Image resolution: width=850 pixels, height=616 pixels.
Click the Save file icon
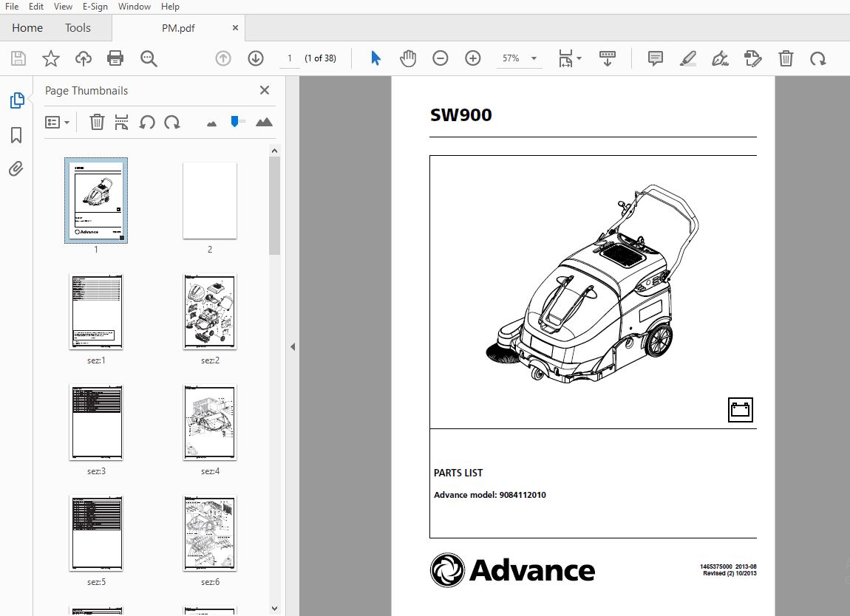(x=18, y=58)
